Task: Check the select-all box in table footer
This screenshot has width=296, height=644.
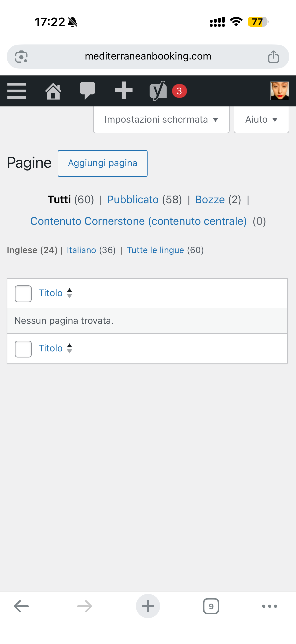Action: (23, 349)
